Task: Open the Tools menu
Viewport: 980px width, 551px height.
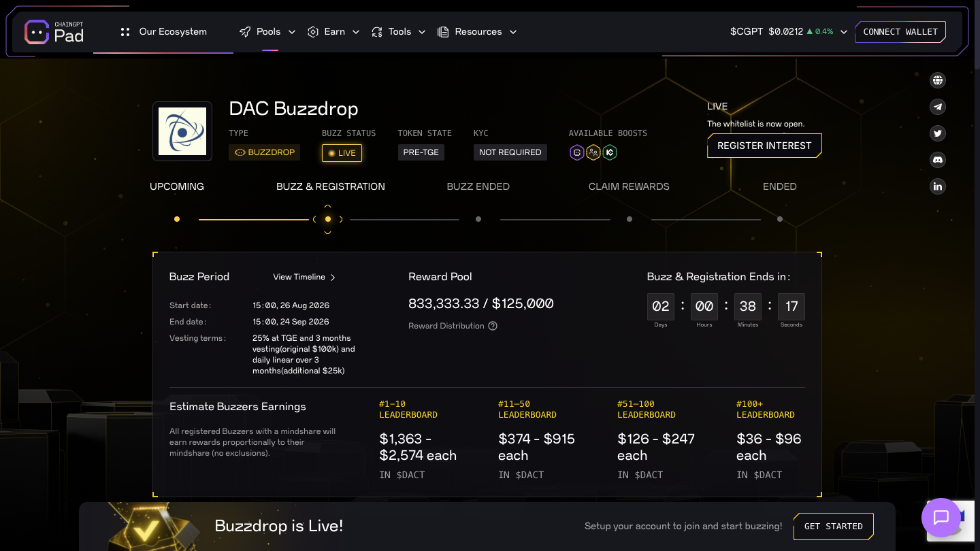Action: [x=399, y=32]
